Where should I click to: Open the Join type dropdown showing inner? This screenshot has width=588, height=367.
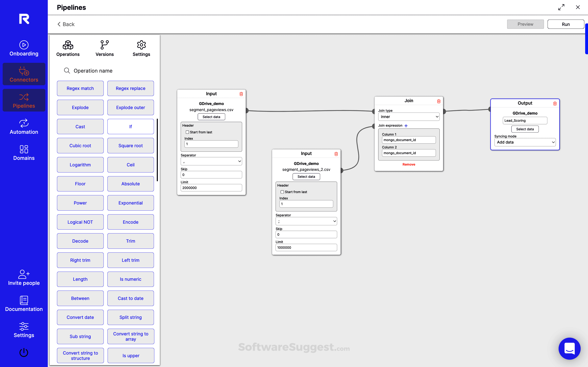coord(409,116)
